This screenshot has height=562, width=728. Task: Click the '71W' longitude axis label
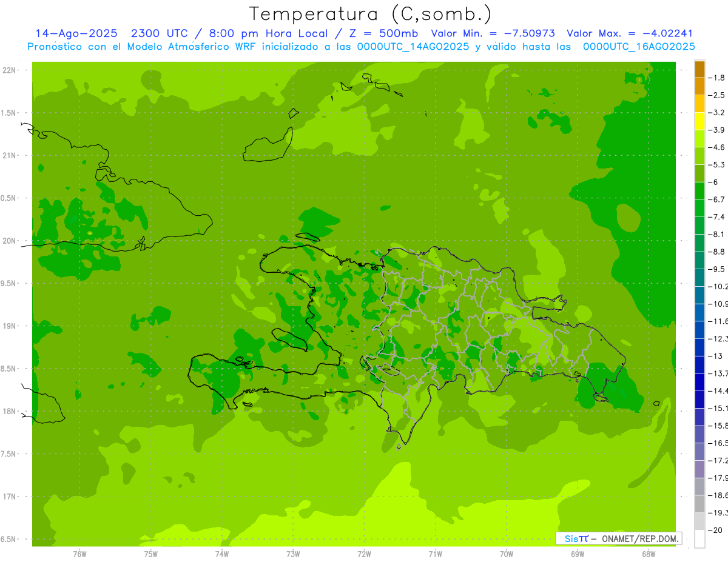(435, 553)
